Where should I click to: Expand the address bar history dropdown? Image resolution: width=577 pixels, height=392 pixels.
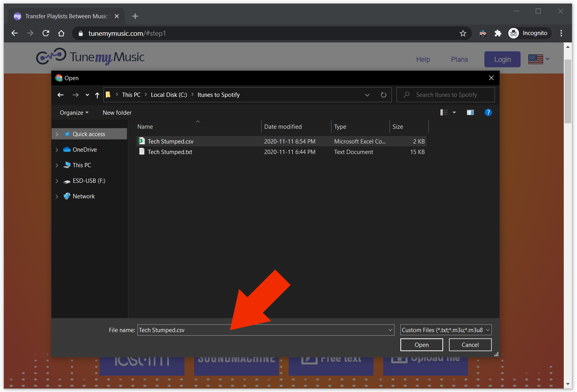[x=367, y=95]
